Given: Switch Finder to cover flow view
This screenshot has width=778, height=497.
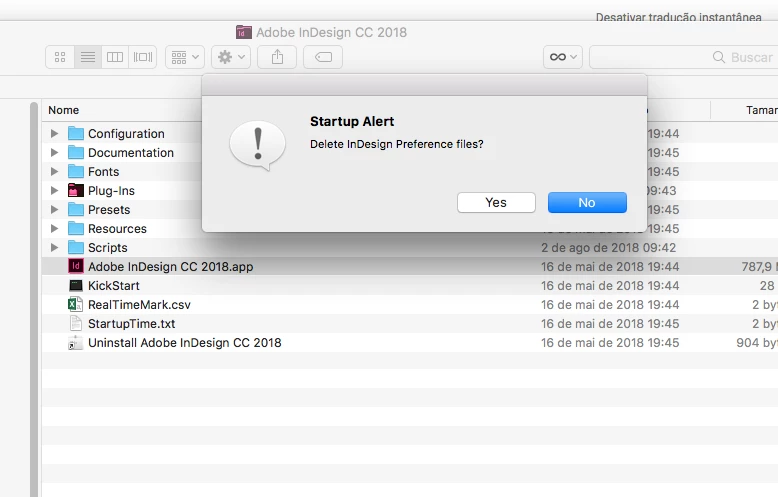Looking at the screenshot, I should tap(143, 57).
